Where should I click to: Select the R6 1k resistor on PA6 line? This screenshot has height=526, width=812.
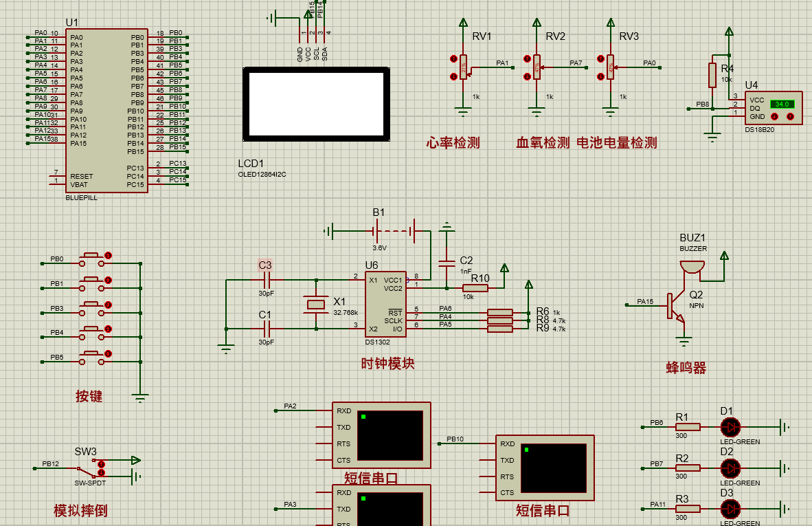[x=500, y=312]
